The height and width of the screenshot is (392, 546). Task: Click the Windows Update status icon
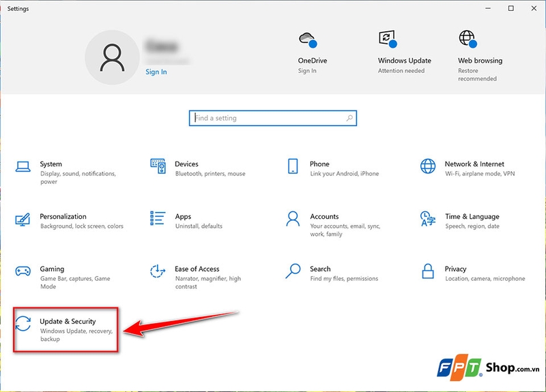coord(388,39)
